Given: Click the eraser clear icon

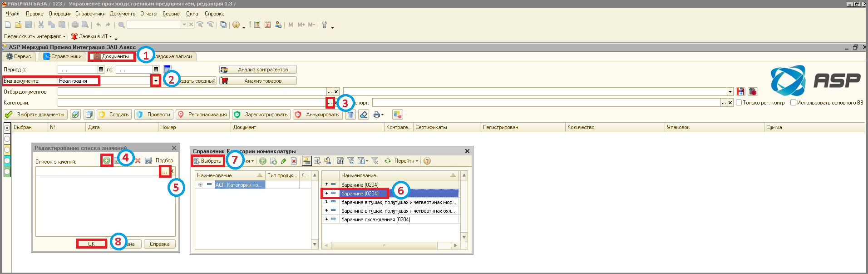Looking at the screenshot, I should click(x=364, y=115).
